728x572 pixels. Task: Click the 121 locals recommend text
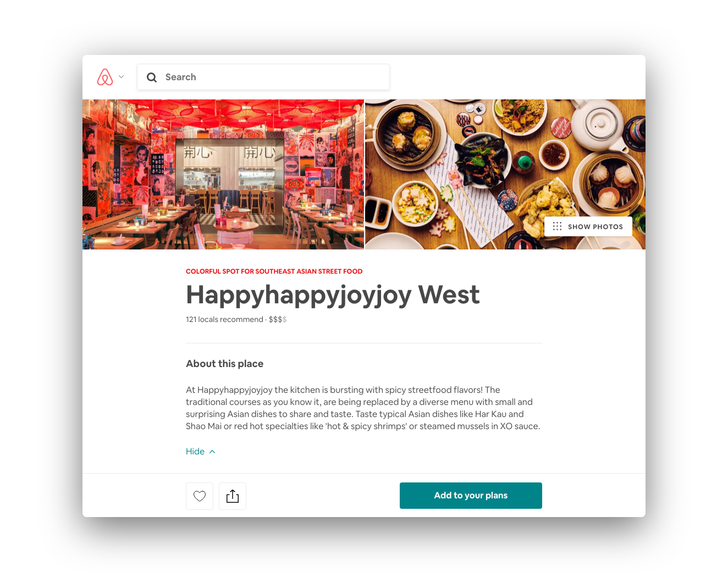point(224,319)
